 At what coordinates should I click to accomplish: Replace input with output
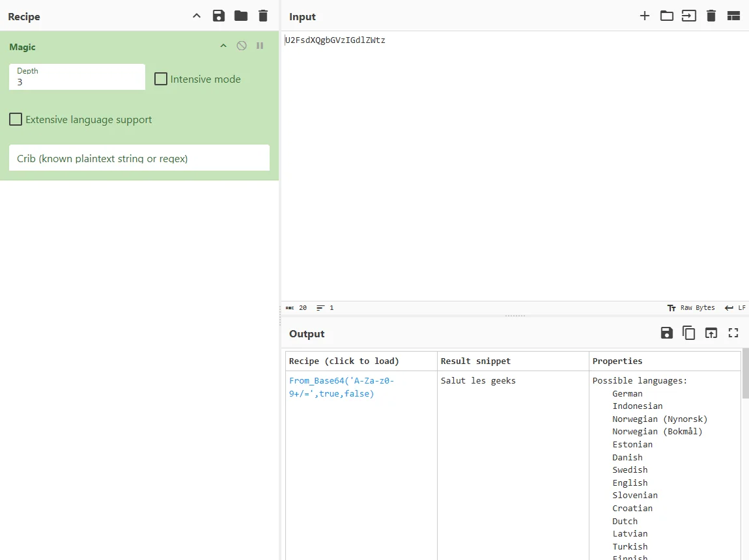(x=711, y=333)
